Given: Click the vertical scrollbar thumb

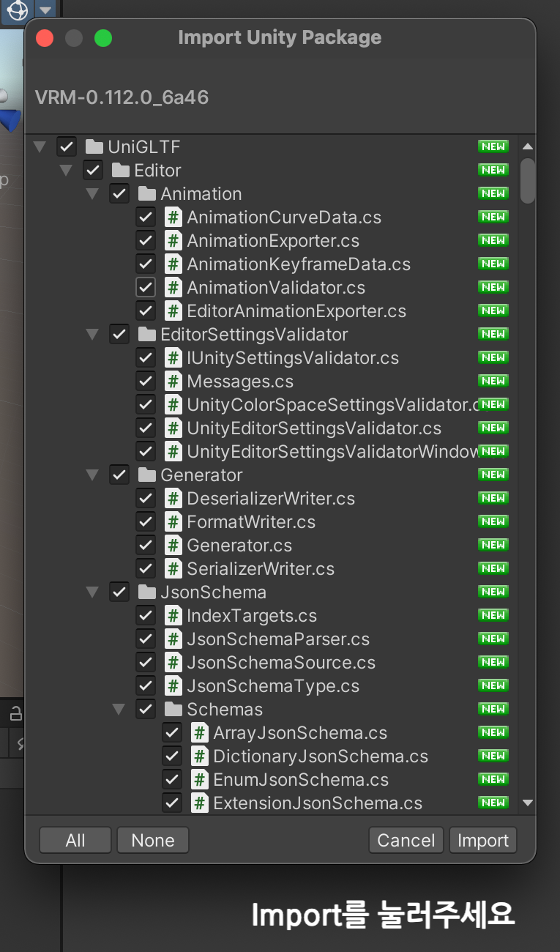Looking at the screenshot, I should 528,180.
